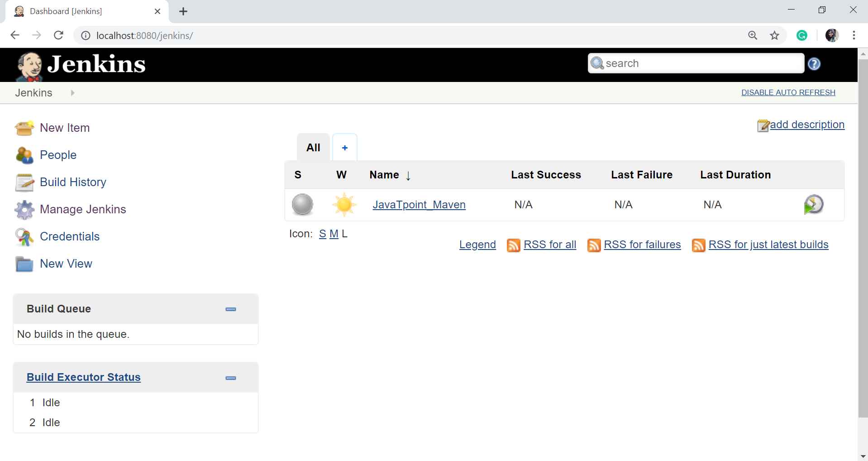This screenshot has width=868, height=461.
Task: Switch to Dashboard [Jenkins] browser tab
Action: [x=87, y=11]
